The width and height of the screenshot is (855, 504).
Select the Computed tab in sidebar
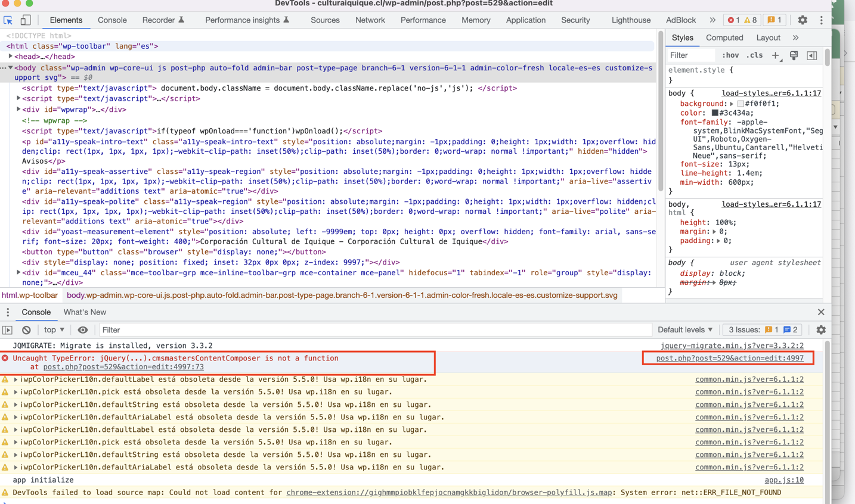point(724,38)
